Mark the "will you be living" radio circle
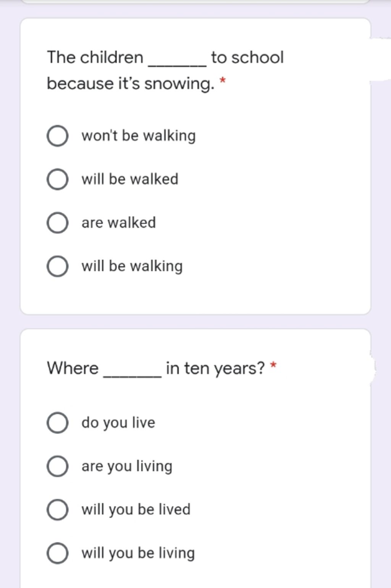The width and height of the screenshot is (391, 588). pos(58,553)
